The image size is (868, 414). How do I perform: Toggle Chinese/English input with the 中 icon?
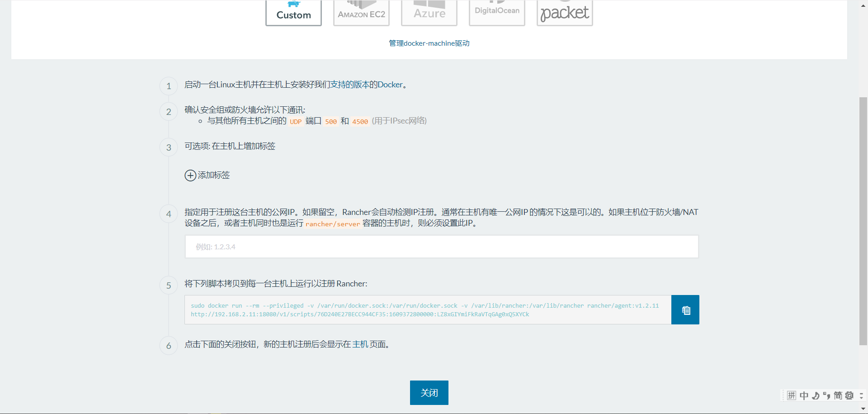click(804, 395)
